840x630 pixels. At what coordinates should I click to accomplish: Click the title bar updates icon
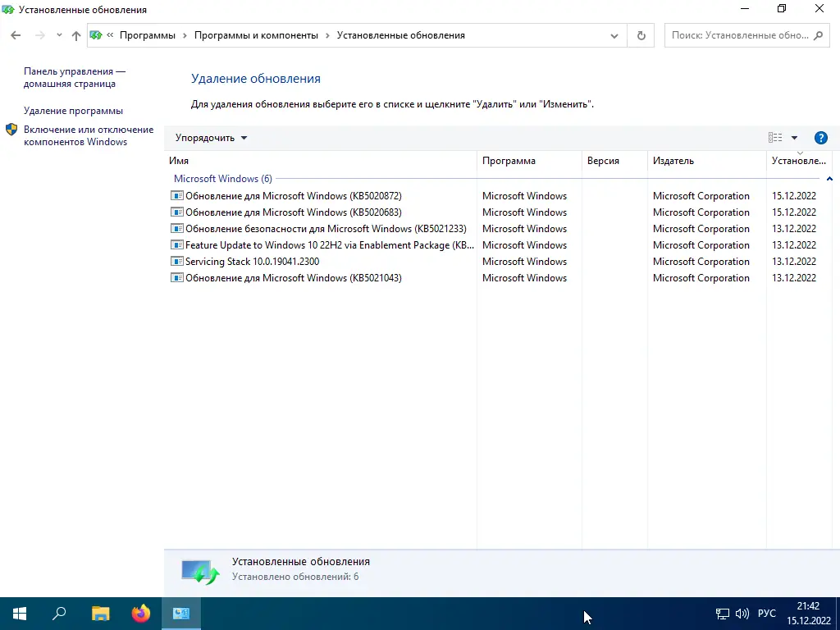pyautogui.click(x=8, y=10)
